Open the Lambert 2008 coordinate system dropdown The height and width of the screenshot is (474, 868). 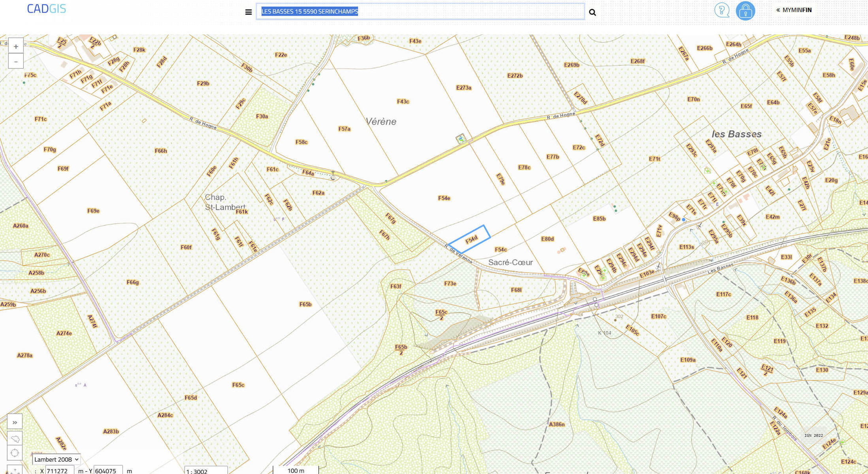[x=56, y=459]
